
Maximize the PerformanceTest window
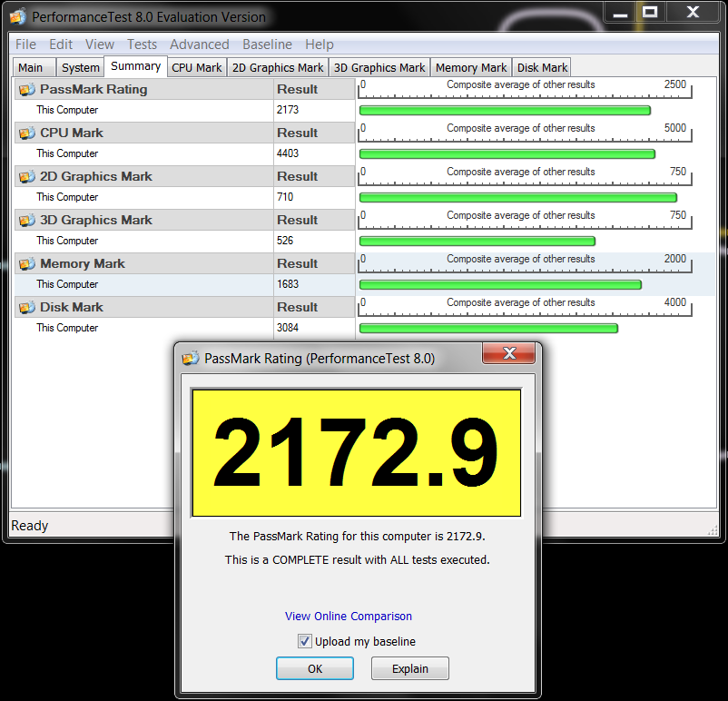pos(651,13)
